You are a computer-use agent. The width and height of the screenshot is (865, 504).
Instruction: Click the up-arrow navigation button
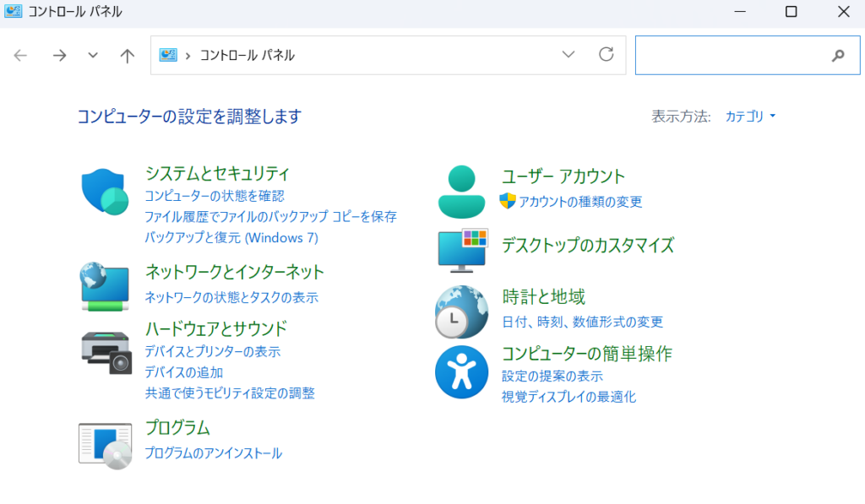coord(127,56)
